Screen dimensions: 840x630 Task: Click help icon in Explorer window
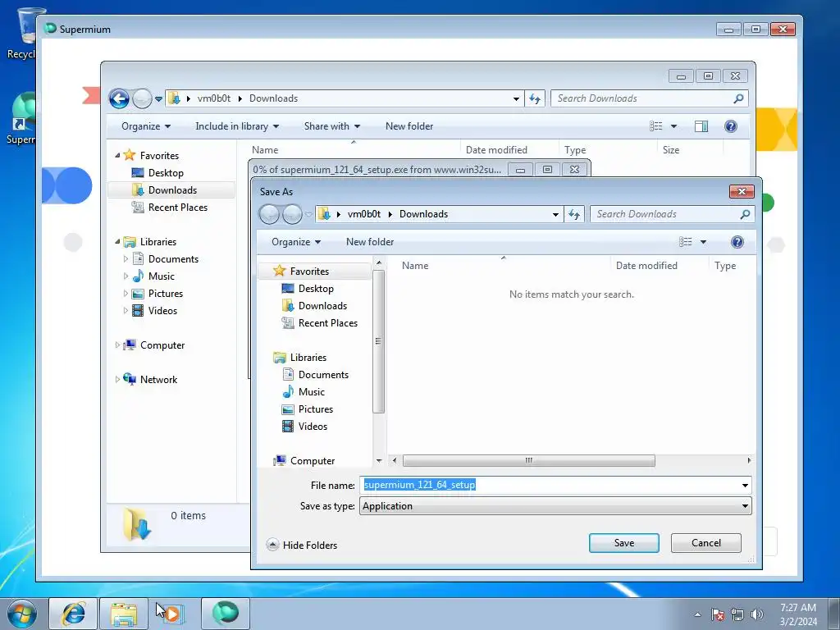coord(731,126)
